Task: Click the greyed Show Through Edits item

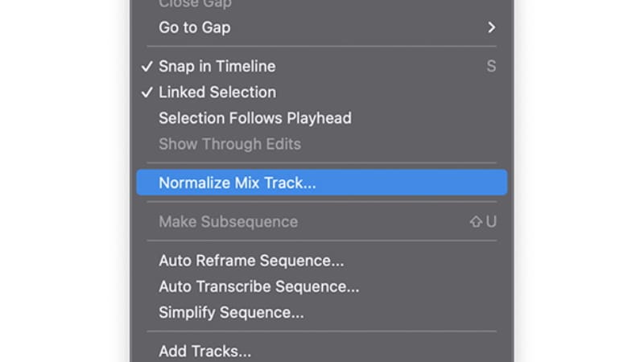Action: click(x=229, y=144)
